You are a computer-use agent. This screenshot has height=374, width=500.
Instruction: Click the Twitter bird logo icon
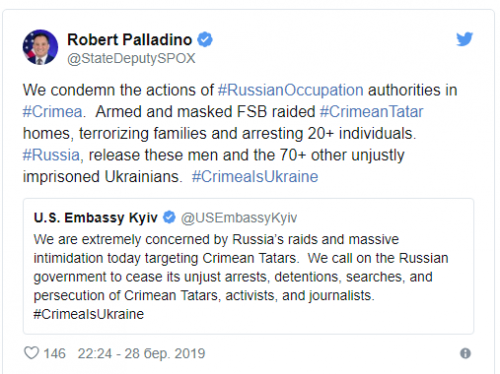[x=464, y=39]
